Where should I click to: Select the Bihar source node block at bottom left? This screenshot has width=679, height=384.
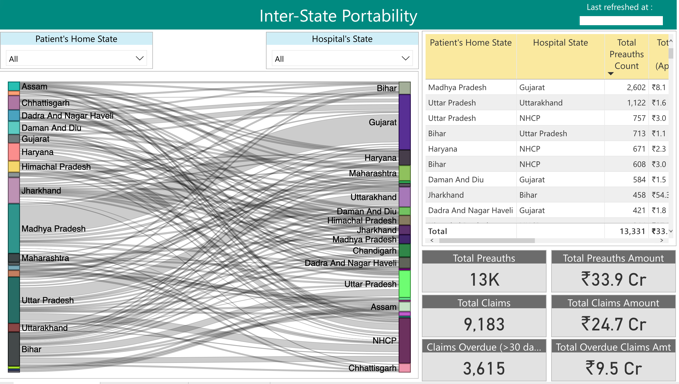(14, 349)
